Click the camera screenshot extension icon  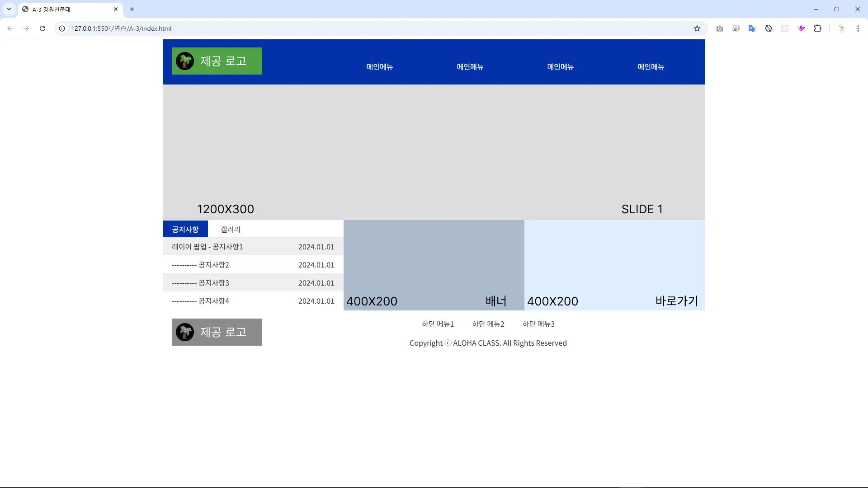720,28
